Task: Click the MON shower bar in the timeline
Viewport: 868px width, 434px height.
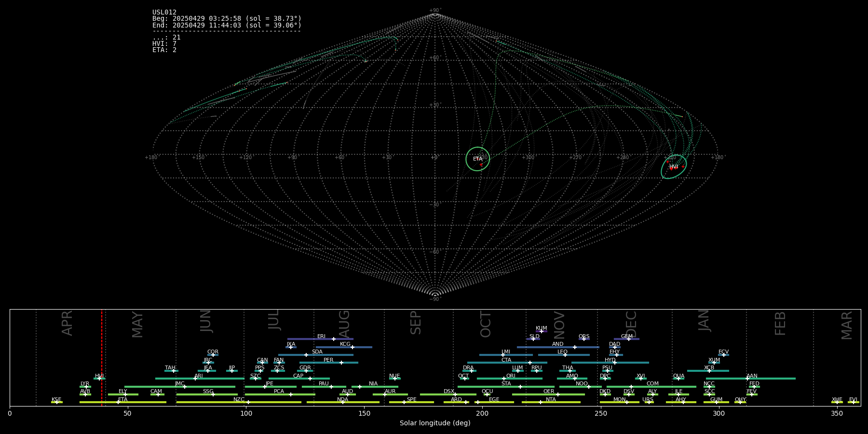Action: [620, 402]
